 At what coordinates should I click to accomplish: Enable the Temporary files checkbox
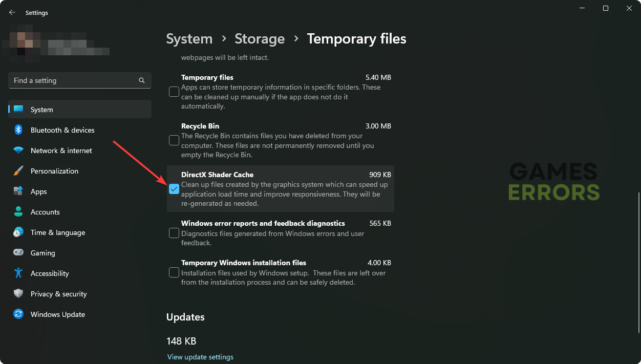click(174, 92)
